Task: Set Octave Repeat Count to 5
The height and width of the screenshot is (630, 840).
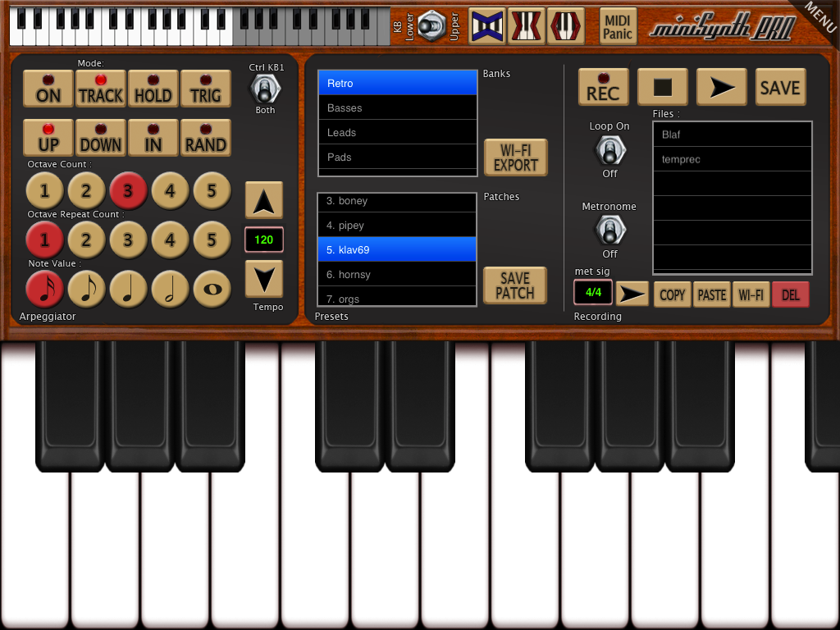Action: point(212,240)
